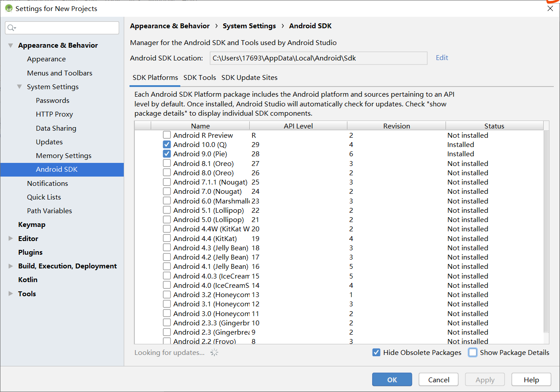Image resolution: width=560 pixels, height=392 pixels.
Task: Apply the settings changes
Action: [484, 379]
